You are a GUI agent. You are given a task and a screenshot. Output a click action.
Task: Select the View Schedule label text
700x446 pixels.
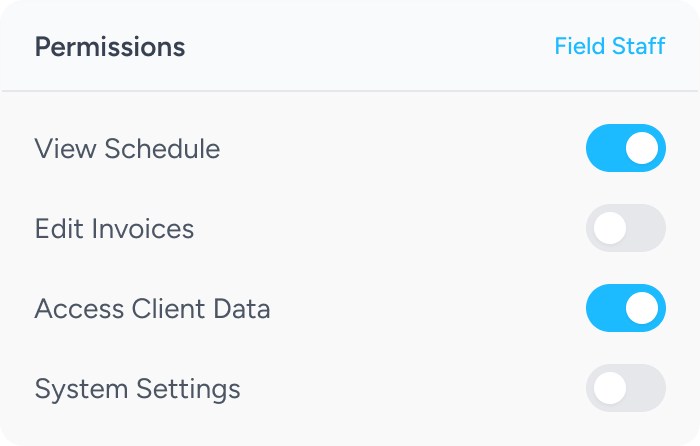tap(127, 149)
